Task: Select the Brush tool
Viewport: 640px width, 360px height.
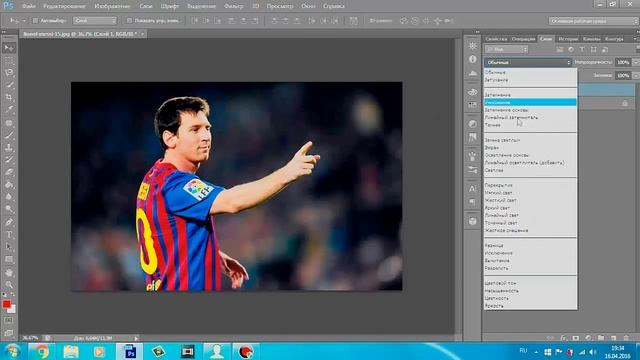Action: click(x=9, y=135)
